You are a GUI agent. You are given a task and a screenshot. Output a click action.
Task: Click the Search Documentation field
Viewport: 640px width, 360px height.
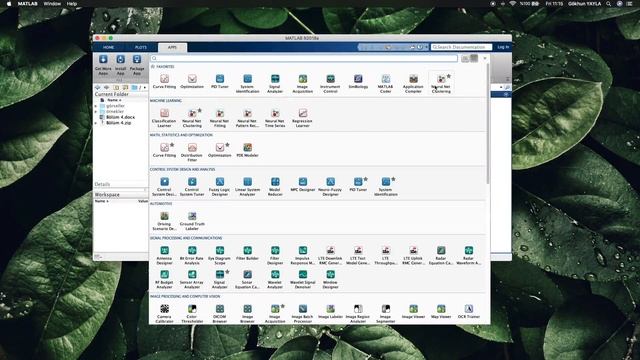point(461,47)
